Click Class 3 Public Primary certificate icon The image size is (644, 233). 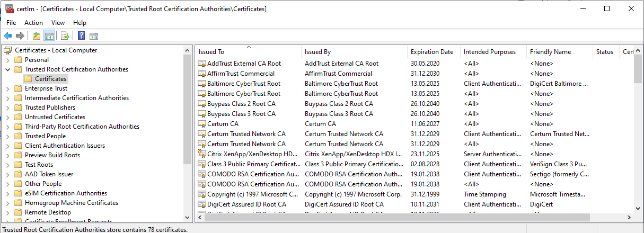pos(202,164)
